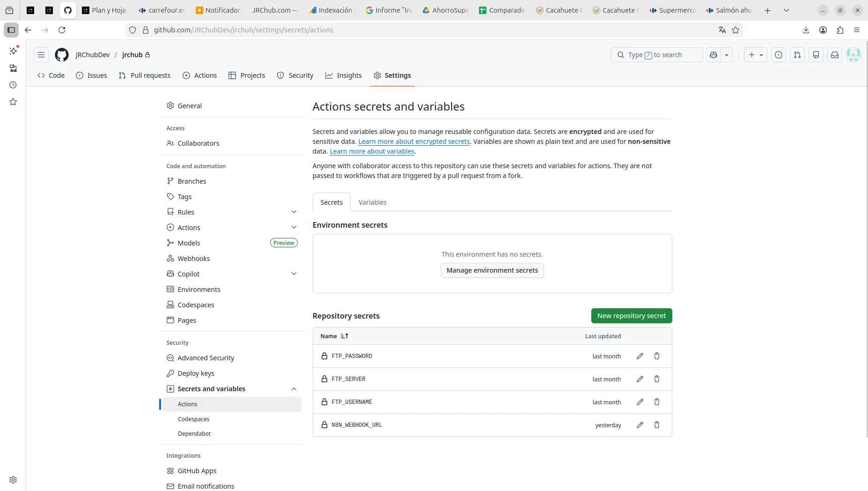Delete the N8N_WEBHOOK_URL secret

[657, 425]
